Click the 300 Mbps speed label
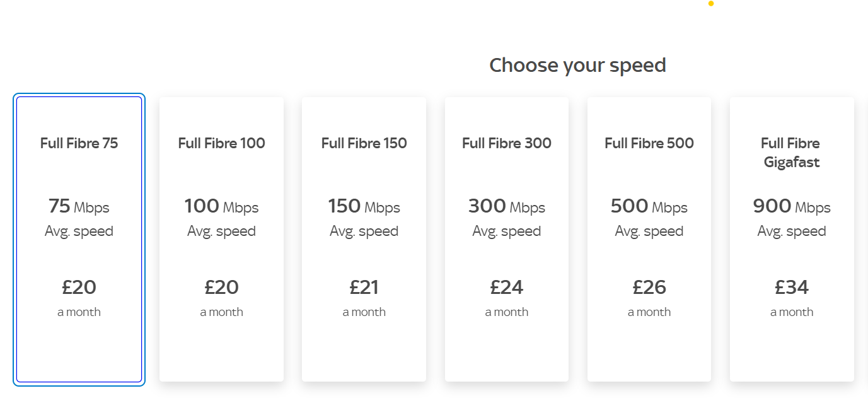Screen dimensions: 868x398 [x=507, y=206]
